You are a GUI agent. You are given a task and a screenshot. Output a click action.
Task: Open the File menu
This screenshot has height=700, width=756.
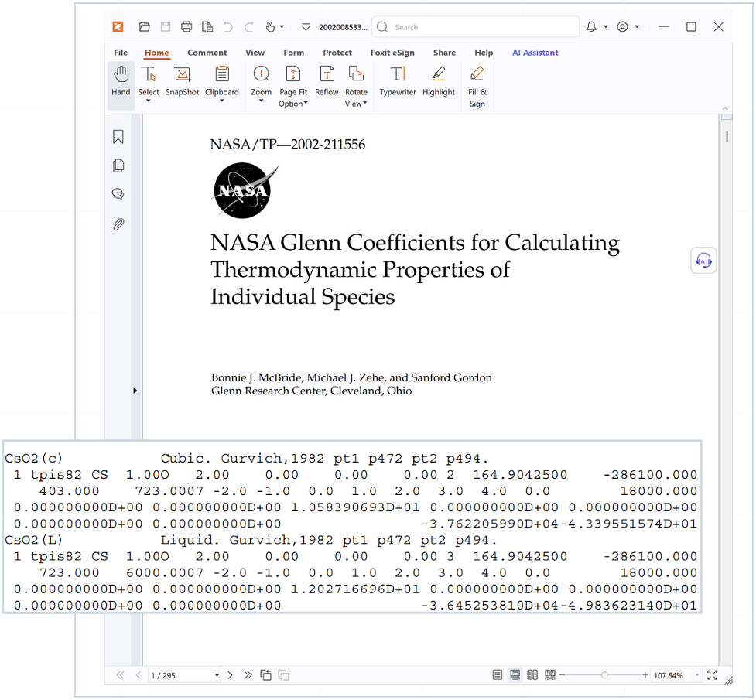click(121, 53)
